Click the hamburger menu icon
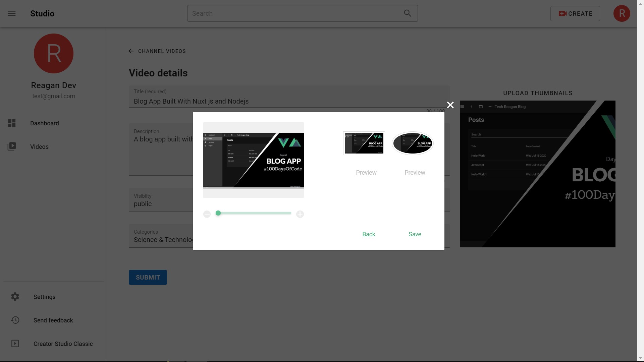Screen dimensions: 644x362 12,13
